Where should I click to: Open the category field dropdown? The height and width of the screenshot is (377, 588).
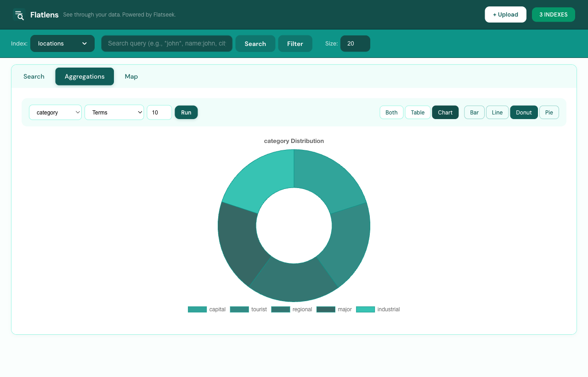(x=55, y=112)
